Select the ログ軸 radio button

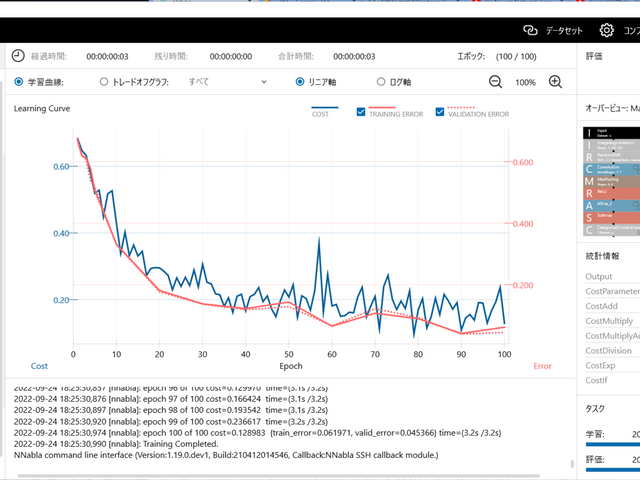pyautogui.click(x=380, y=82)
